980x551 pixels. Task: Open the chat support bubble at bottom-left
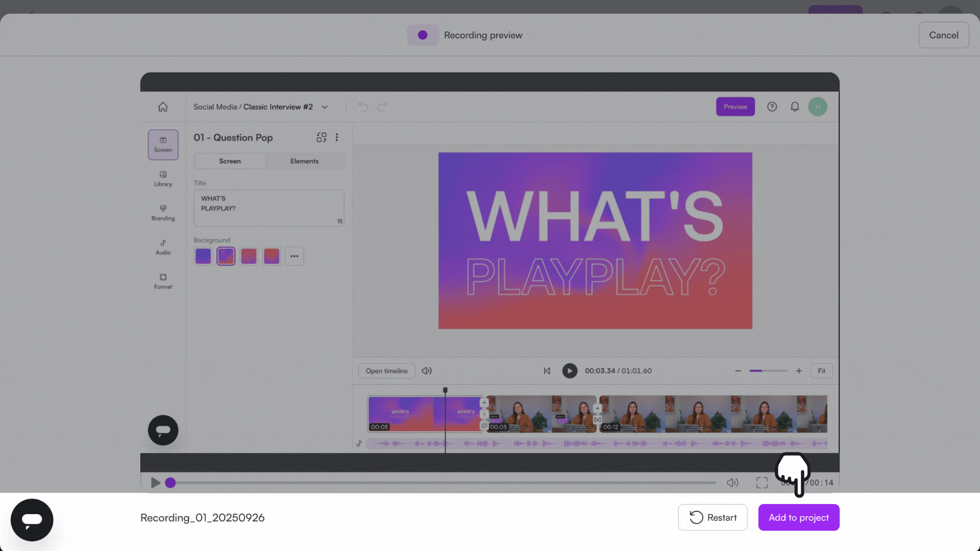click(x=32, y=520)
